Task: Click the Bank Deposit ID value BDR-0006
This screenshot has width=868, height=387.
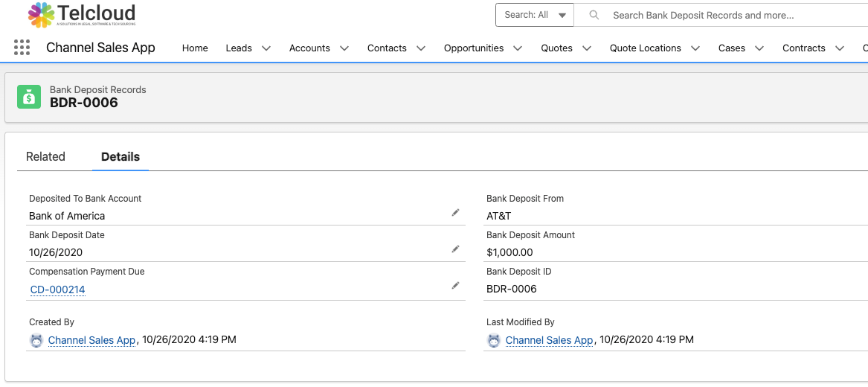Action: pos(512,289)
